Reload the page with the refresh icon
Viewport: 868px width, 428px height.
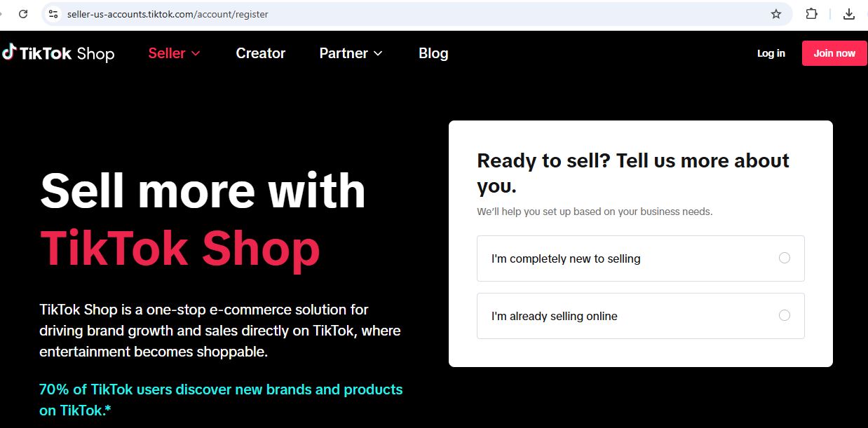click(23, 14)
